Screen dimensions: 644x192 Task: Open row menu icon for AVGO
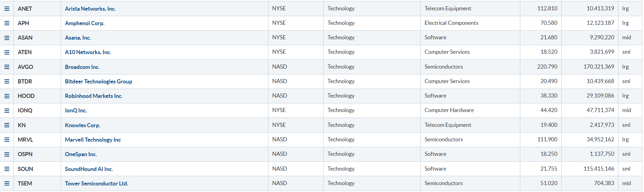(x=7, y=67)
